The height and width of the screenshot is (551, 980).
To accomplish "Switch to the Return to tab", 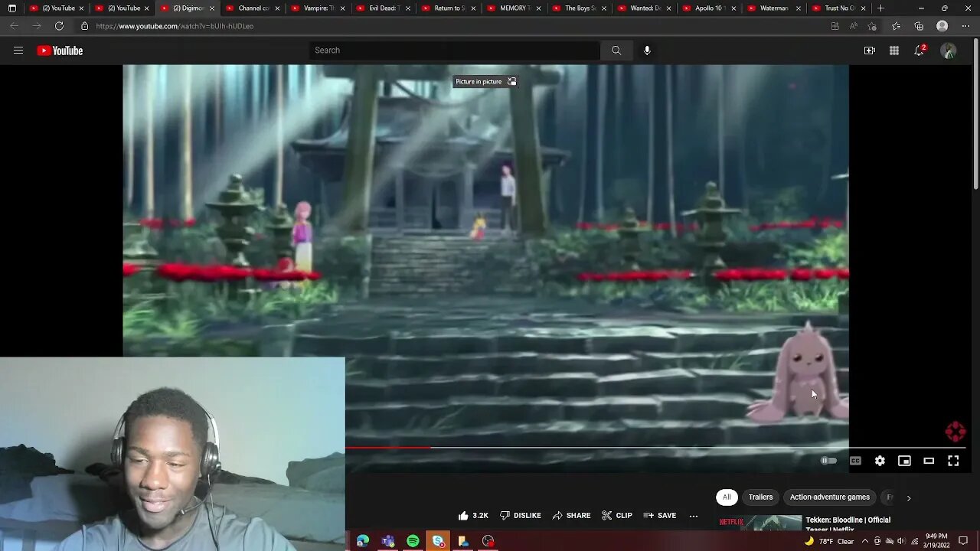I will click(449, 8).
